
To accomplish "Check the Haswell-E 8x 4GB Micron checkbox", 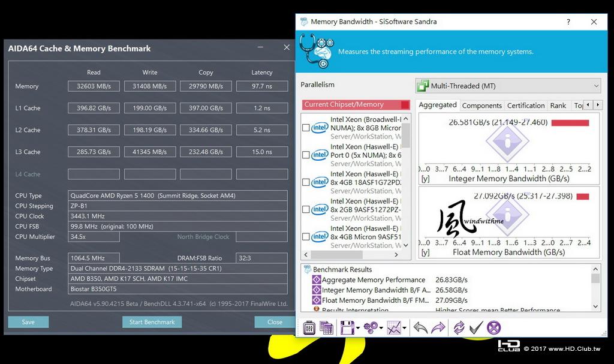I will coord(306,237).
